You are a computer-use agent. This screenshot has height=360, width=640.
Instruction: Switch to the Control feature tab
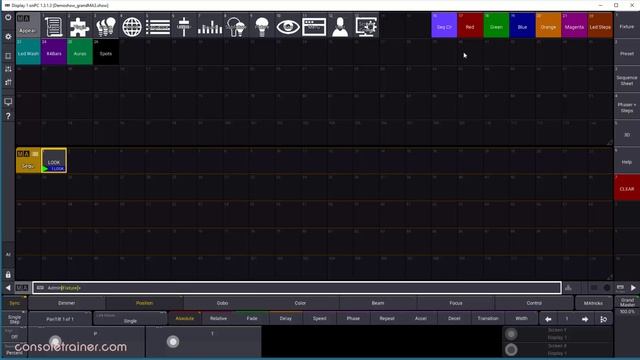[534, 303]
